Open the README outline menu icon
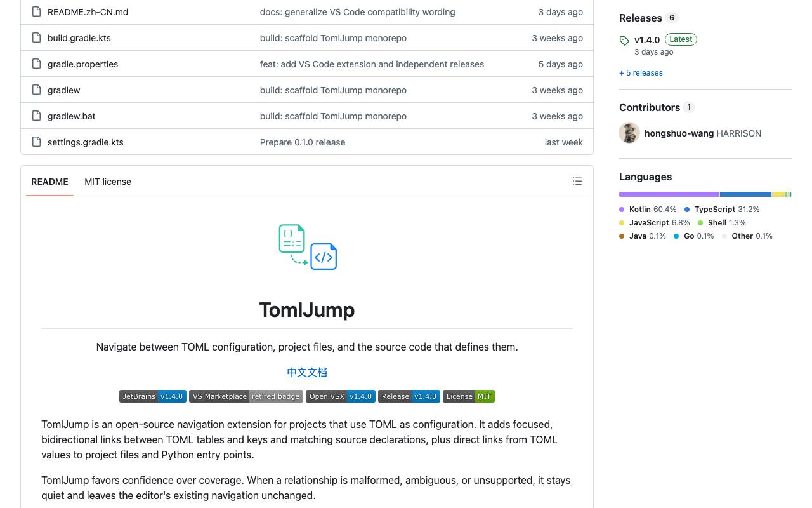 pyautogui.click(x=577, y=181)
